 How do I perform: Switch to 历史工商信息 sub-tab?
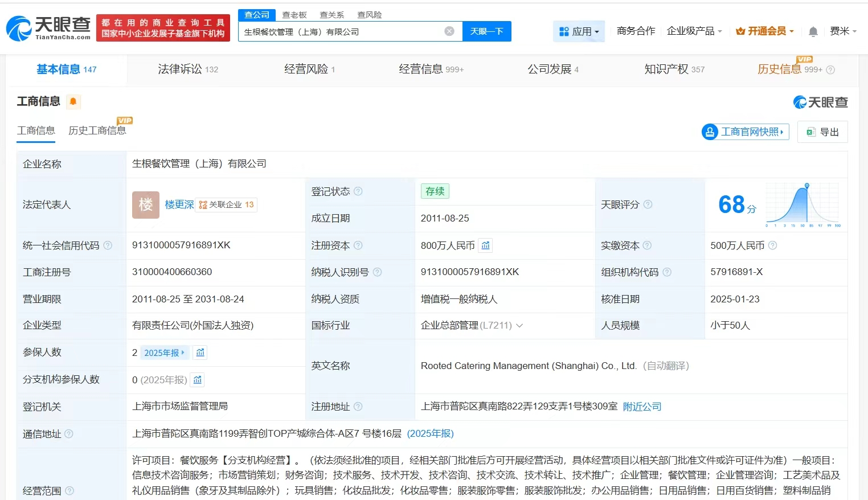[x=97, y=130]
